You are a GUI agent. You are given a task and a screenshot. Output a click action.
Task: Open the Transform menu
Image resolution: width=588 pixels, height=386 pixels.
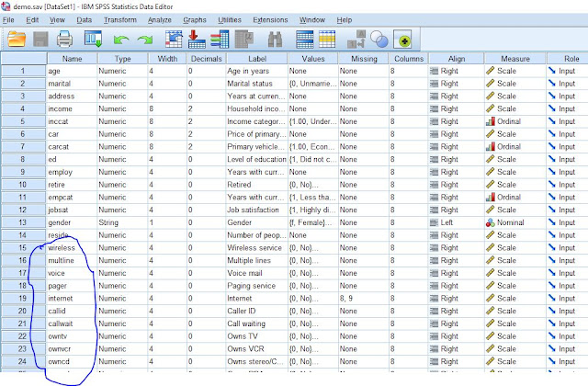coord(120,20)
